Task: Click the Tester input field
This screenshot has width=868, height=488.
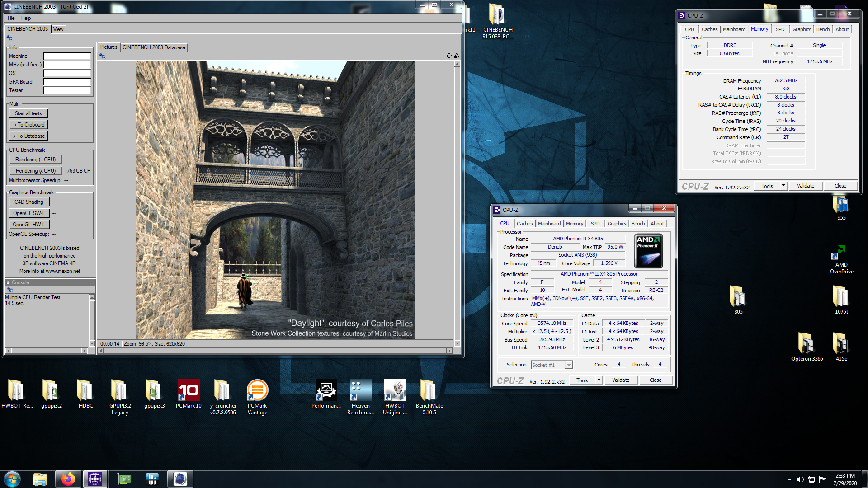Action: 67,90
